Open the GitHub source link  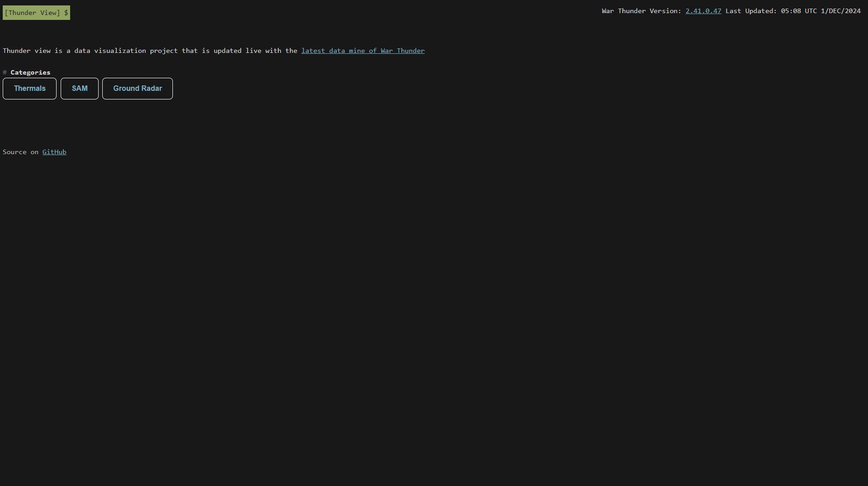(54, 152)
